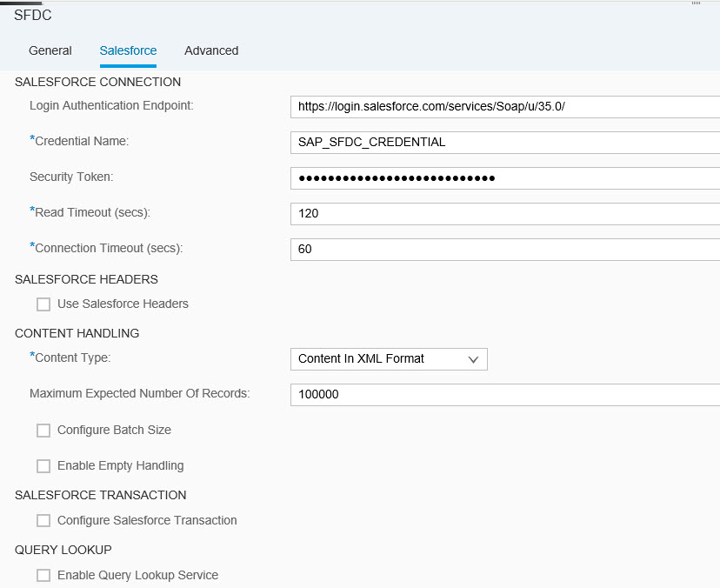Check Configure Salesforce Transaction

(x=43, y=520)
